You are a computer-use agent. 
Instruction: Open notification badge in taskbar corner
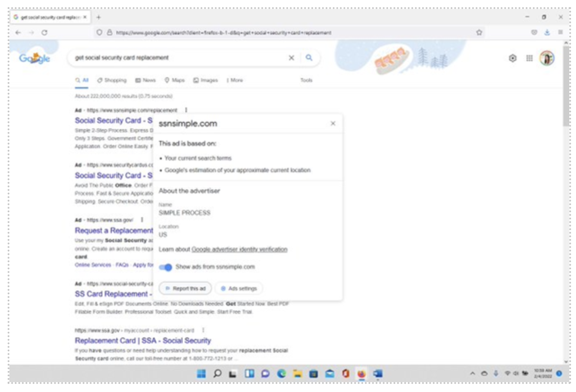559,374
